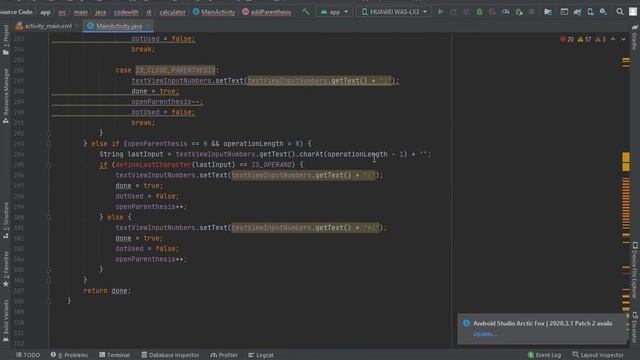Screen dimensions: 640x360
Task: Close the MainActivity.java tab
Action: 147,26
